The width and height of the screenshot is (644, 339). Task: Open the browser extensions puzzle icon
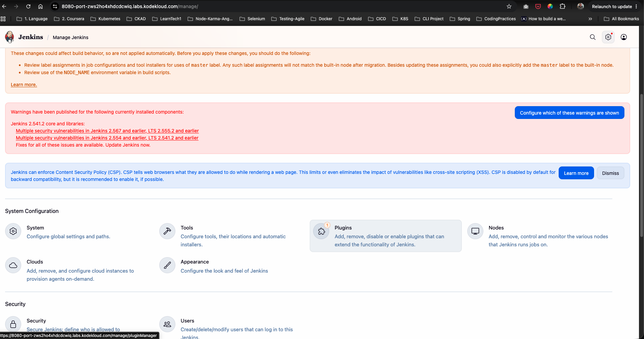pos(562,6)
